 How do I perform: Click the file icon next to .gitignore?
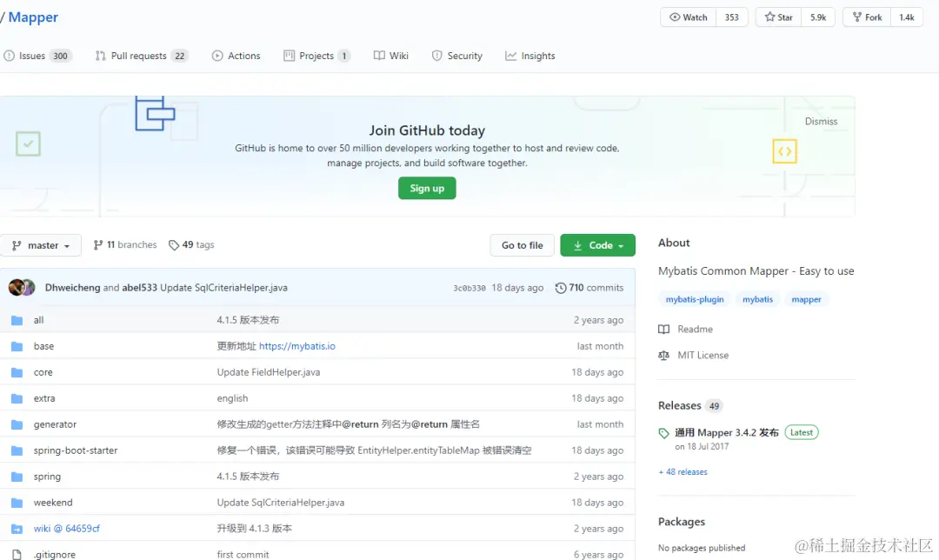click(17, 555)
